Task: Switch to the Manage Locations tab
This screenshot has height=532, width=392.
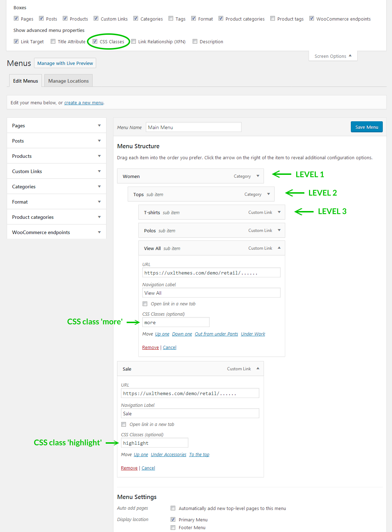Action: tap(68, 81)
